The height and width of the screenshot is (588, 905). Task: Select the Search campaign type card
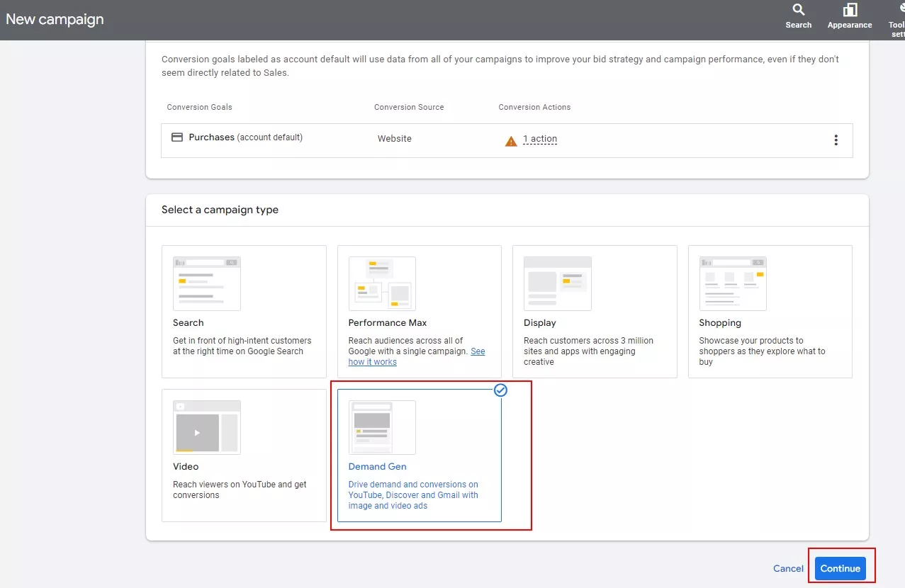[x=244, y=312]
